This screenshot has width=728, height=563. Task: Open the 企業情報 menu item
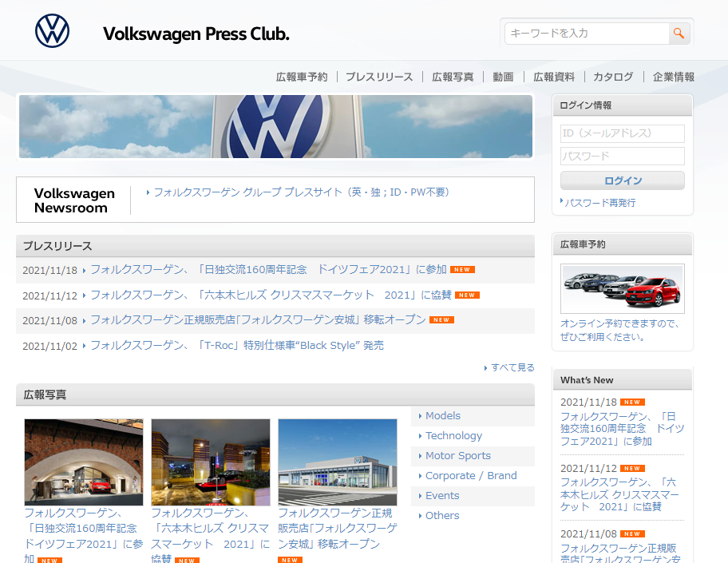click(x=673, y=77)
